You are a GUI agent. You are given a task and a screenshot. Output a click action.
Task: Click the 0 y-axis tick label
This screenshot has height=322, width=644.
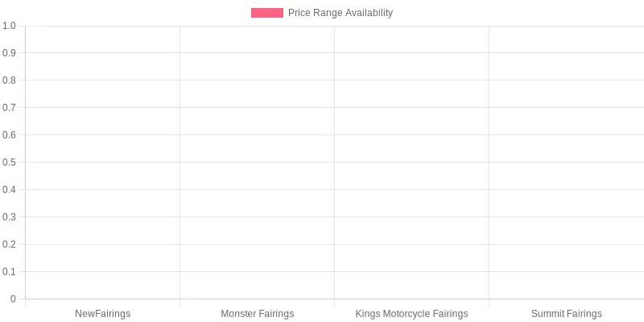coord(13,299)
